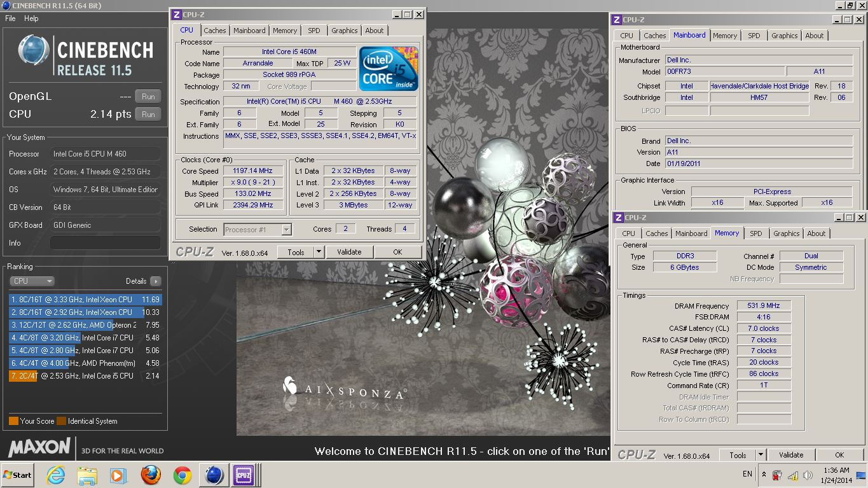This screenshot has width=868, height=488.
Task: Open the File menu in Cinebench
Action: point(10,18)
